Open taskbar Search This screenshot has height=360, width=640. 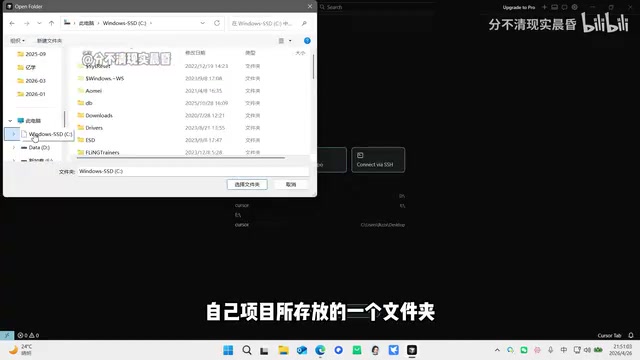point(247,350)
